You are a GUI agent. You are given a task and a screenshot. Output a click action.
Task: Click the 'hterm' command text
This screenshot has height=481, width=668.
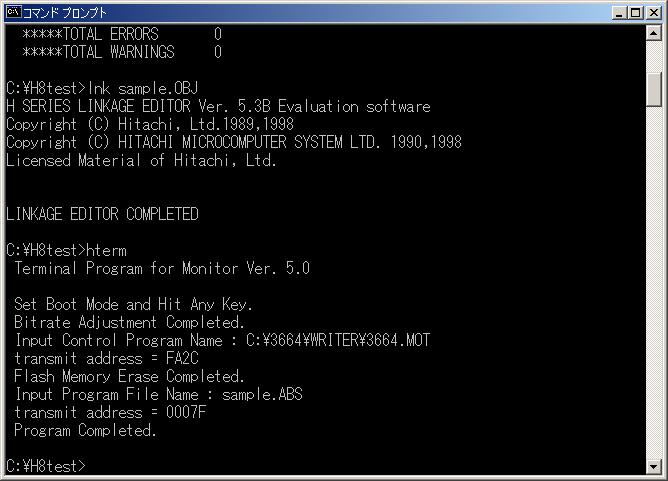point(107,251)
